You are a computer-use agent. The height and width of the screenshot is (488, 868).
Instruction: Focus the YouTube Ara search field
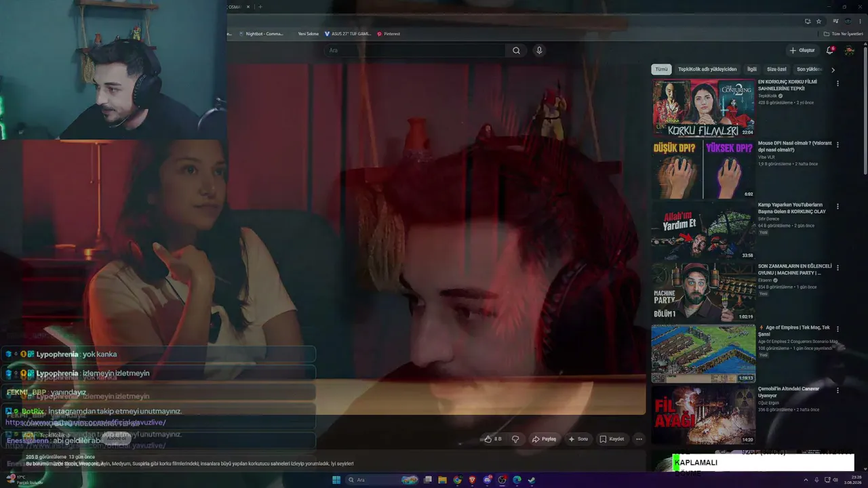tap(414, 50)
